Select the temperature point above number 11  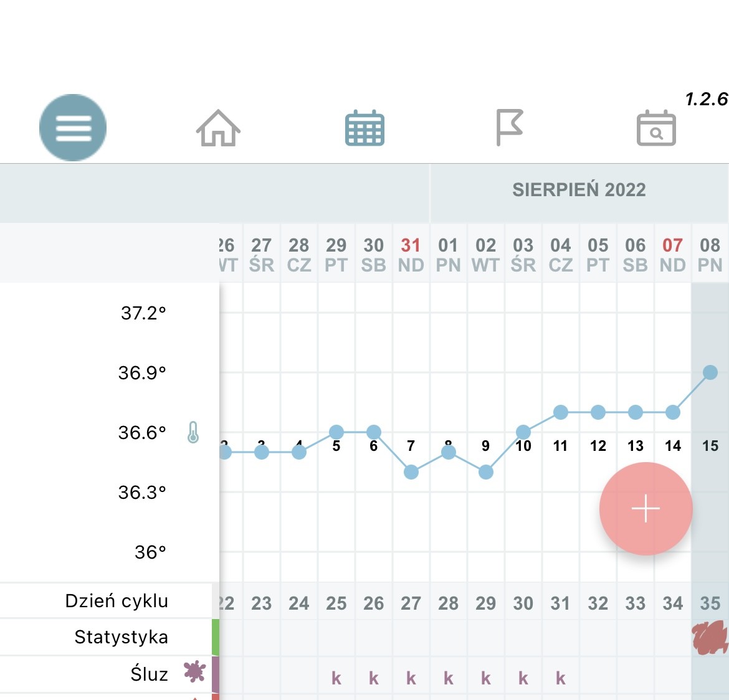(561, 412)
